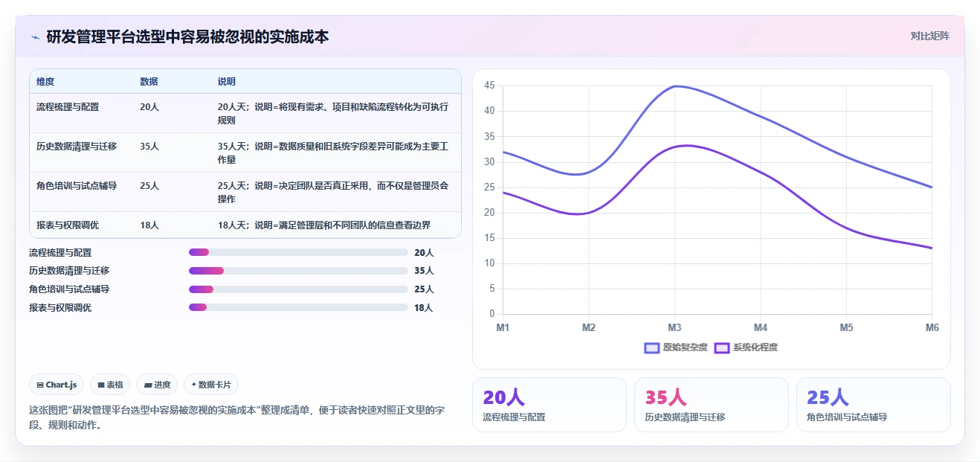The height and width of the screenshot is (462, 980).
Task: Click the summary paragraph starting 这张图把
Action: (236, 418)
